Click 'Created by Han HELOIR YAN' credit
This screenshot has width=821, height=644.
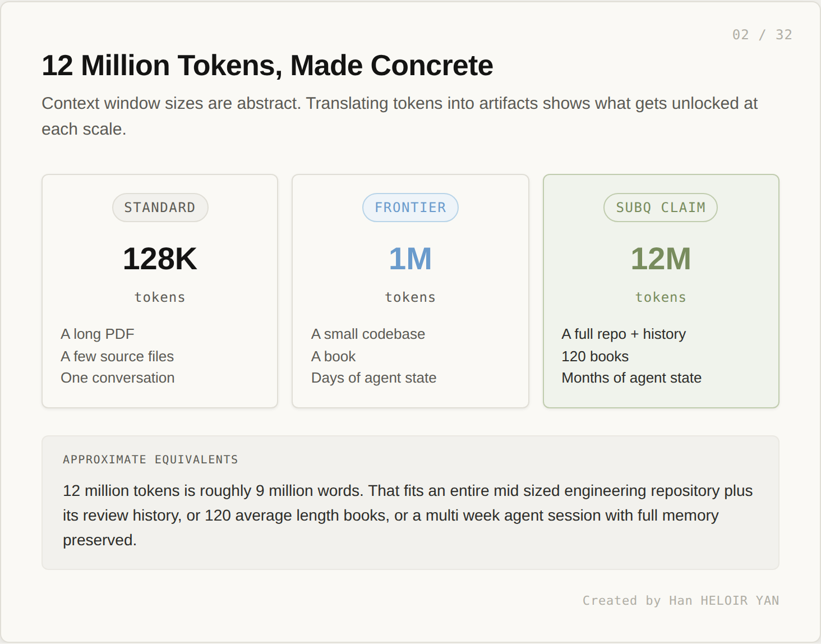[x=681, y=600]
